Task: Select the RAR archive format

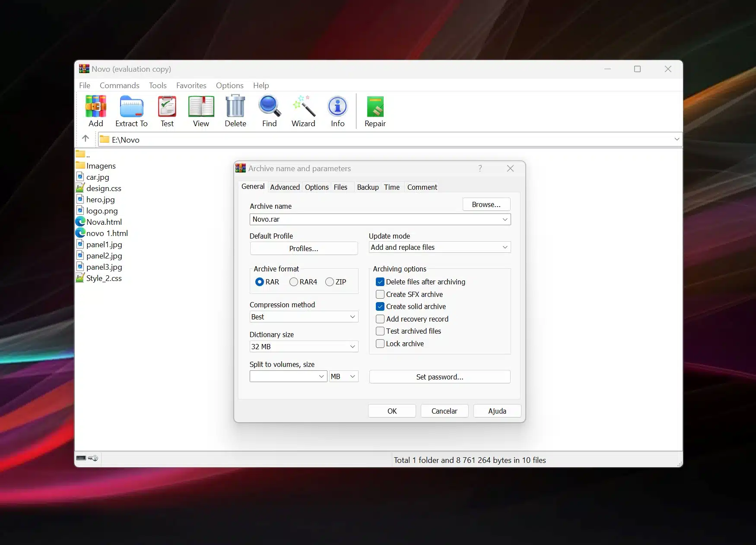Action: (x=260, y=282)
